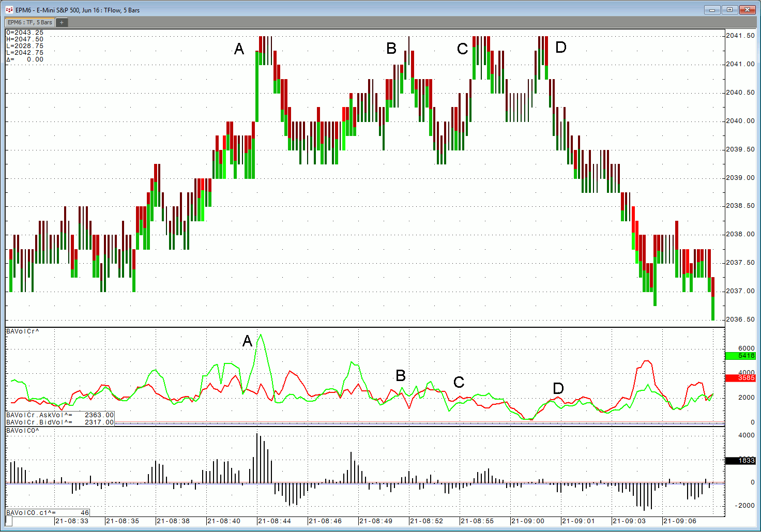The height and width of the screenshot is (532, 761).
Task: Click marker A in the BAVolCr pane
Action: [247, 342]
